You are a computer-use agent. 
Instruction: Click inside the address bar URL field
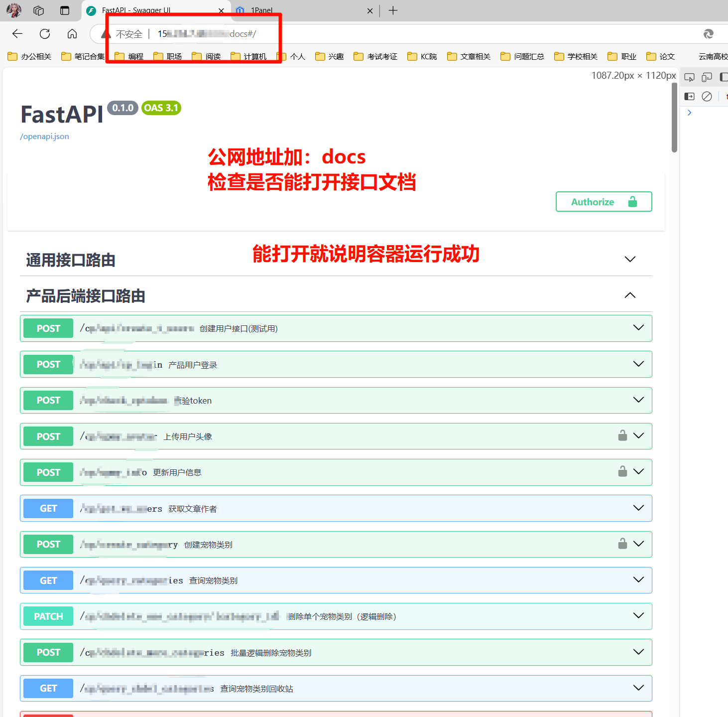pyautogui.click(x=209, y=33)
